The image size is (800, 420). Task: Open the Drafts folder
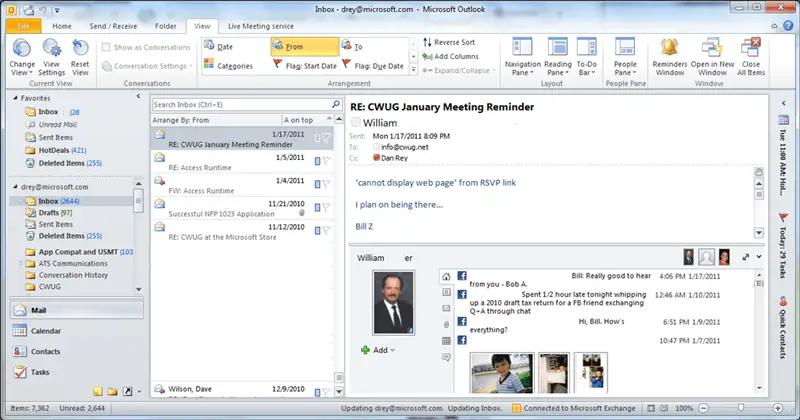49,213
